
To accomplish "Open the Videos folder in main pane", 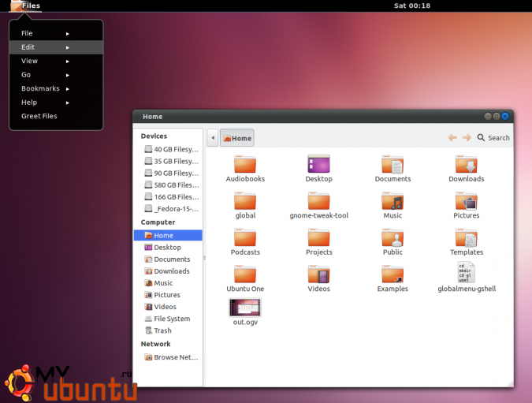I will point(318,274).
